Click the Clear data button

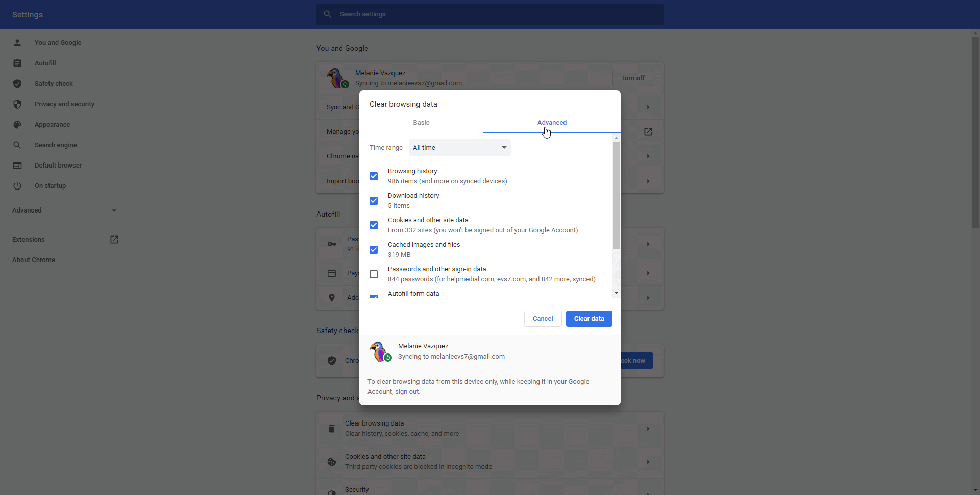tap(589, 319)
